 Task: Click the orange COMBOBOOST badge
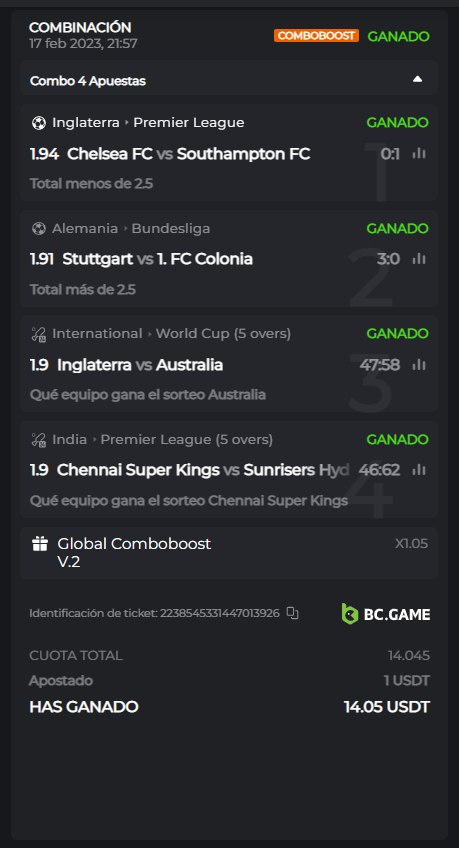click(x=316, y=36)
